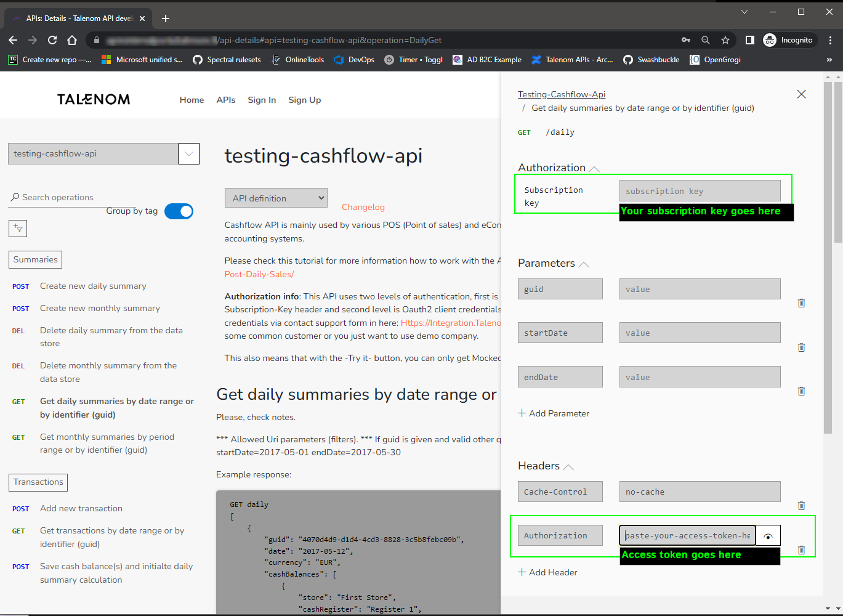Close the try-it console panel with X

point(801,94)
